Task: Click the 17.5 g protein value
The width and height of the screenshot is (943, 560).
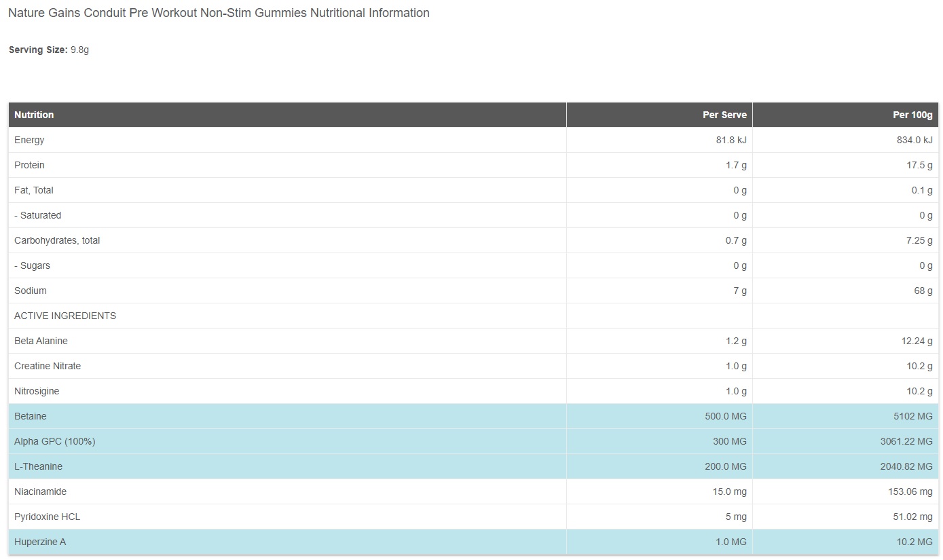Action: pos(919,165)
